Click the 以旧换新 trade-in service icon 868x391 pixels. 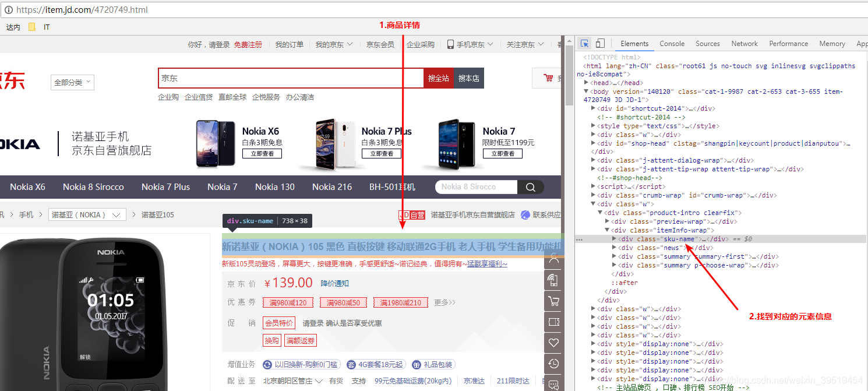pos(267,364)
